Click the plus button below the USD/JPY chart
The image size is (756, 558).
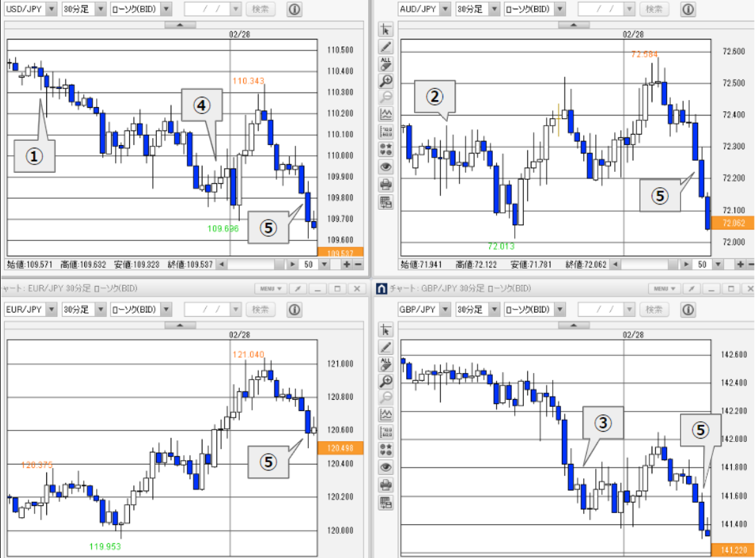[347, 264]
